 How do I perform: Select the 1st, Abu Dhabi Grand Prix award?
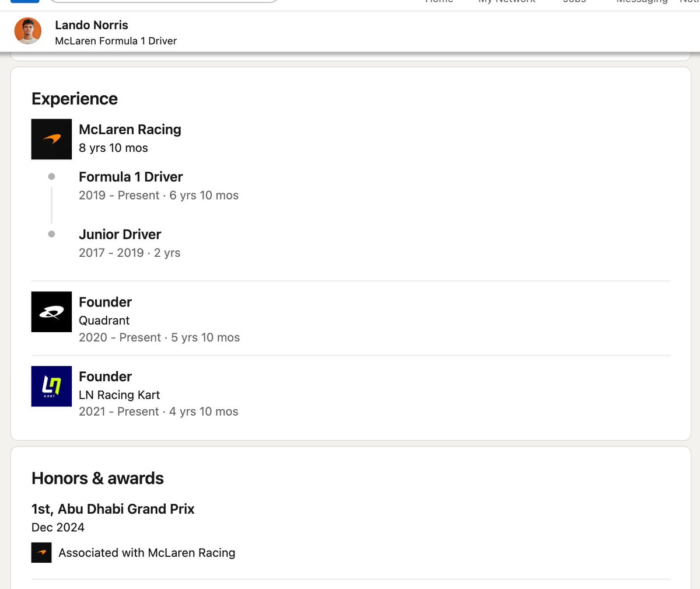coord(113,509)
